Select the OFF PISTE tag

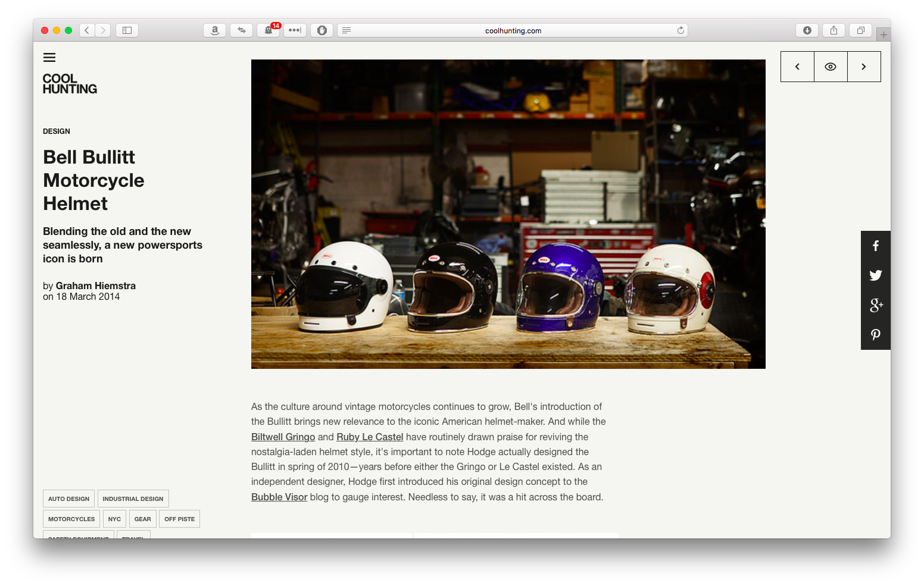tap(180, 519)
